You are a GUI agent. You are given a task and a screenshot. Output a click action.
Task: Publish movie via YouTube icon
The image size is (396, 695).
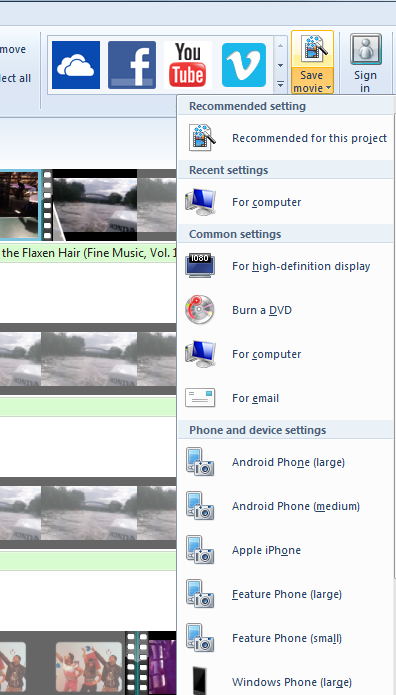[188, 65]
